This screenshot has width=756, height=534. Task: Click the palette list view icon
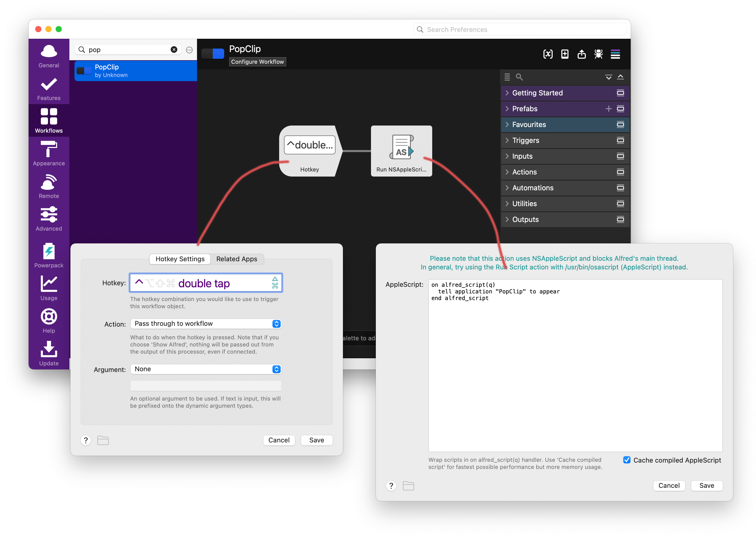(507, 77)
